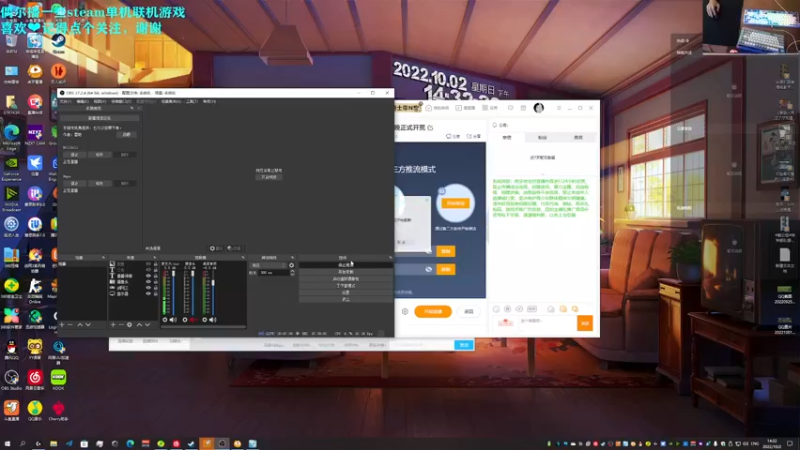Open 帮助 menu in OBS menu bar
The width and height of the screenshot is (800, 450).
209,101
